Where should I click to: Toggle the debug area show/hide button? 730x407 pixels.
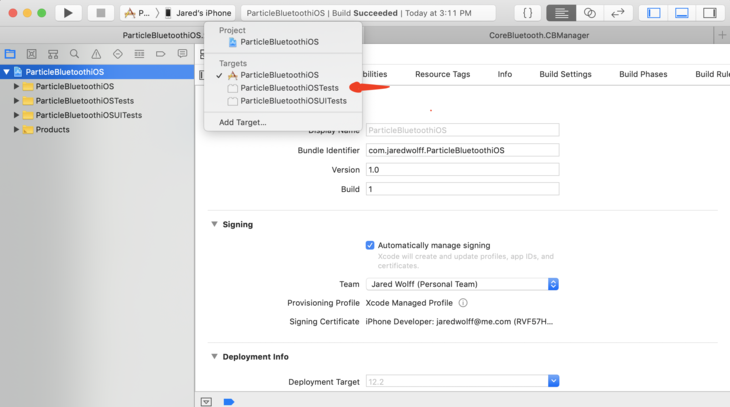pyautogui.click(x=206, y=401)
